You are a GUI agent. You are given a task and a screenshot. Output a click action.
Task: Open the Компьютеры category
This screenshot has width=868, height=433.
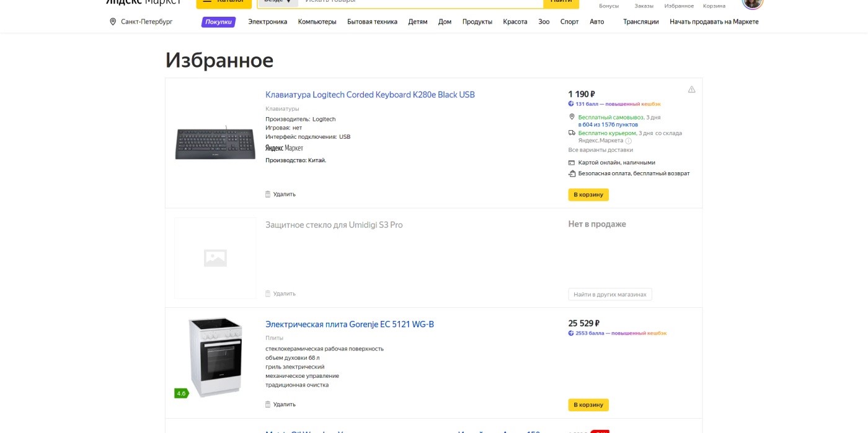click(317, 22)
